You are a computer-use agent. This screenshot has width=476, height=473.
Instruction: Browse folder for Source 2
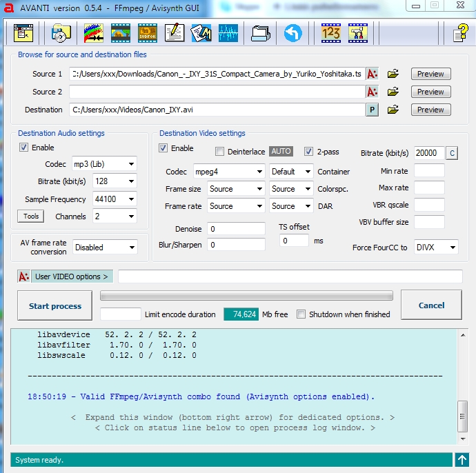(393, 92)
